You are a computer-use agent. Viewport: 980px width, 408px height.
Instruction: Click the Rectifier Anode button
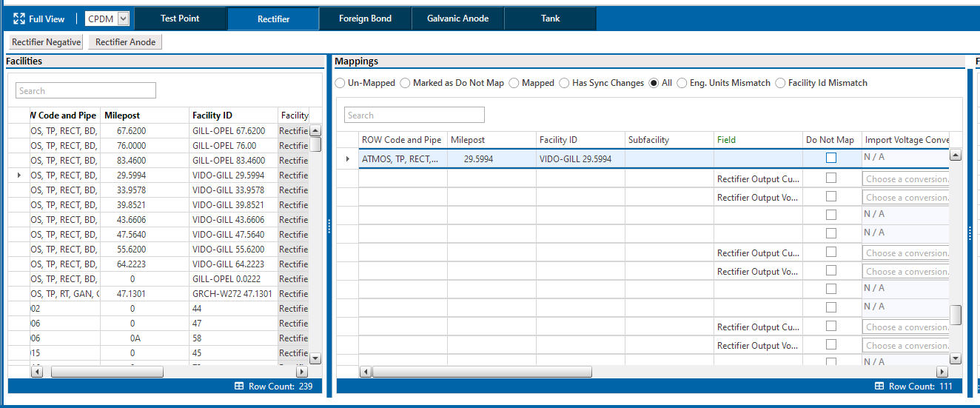pos(125,42)
